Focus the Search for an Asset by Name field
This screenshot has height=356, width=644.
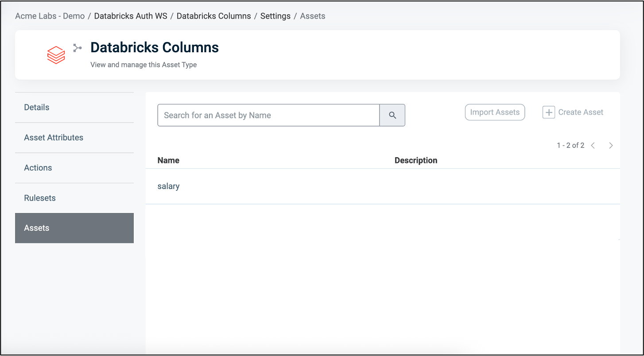point(268,115)
